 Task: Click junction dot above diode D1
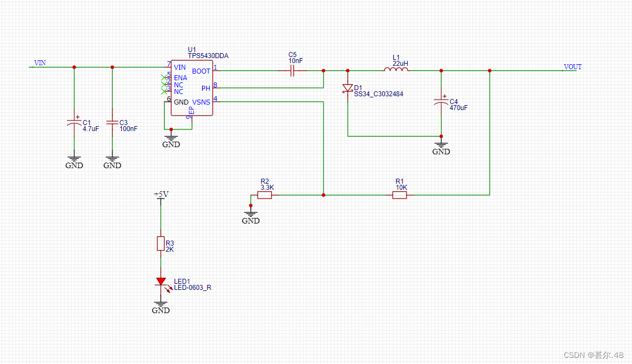(347, 71)
